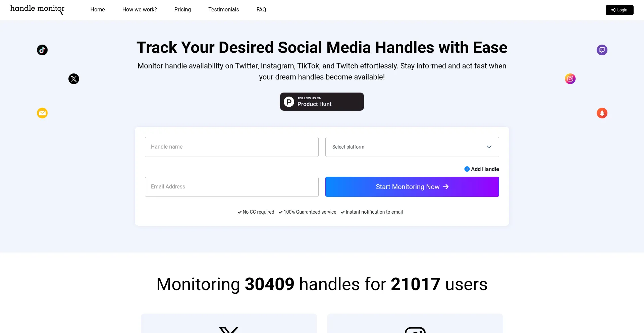
Task: Click the Product Hunt P icon
Action: 289,101
